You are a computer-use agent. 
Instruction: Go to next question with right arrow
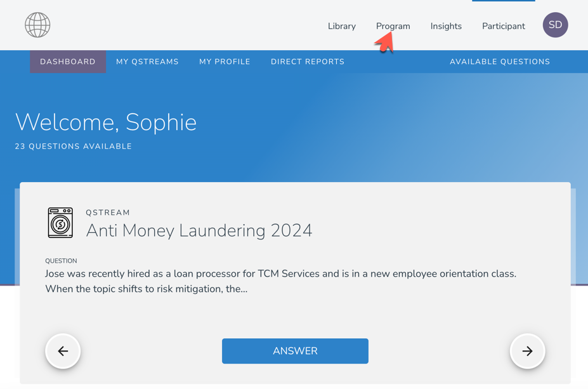click(527, 351)
